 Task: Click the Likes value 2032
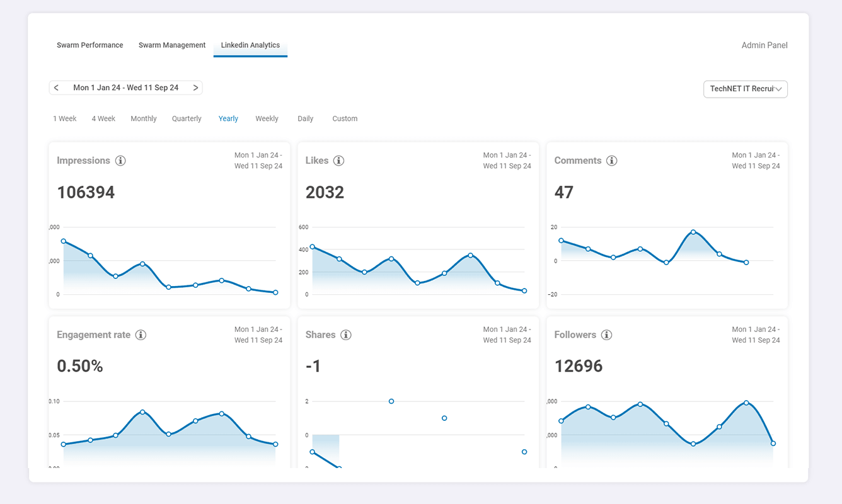click(x=325, y=192)
